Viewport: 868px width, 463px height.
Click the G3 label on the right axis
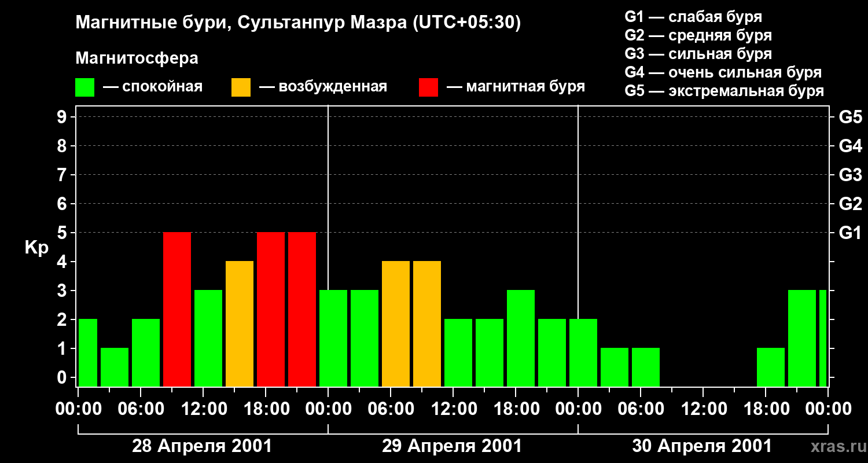[850, 175]
